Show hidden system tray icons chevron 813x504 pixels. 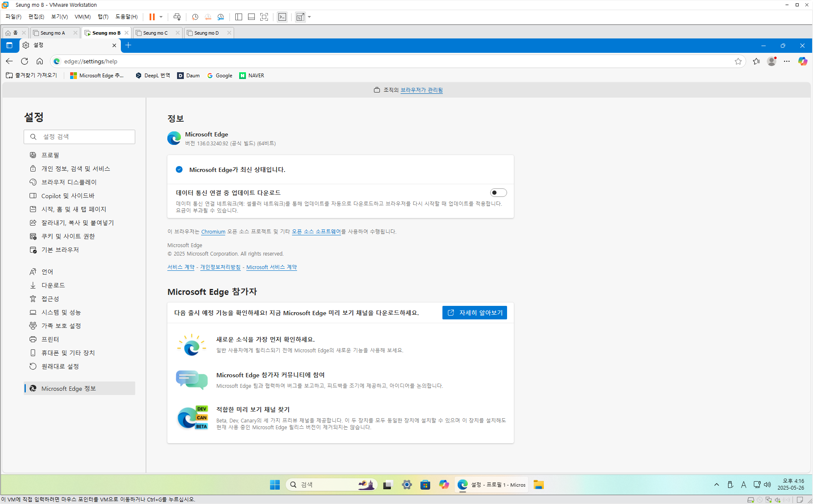(716, 485)
